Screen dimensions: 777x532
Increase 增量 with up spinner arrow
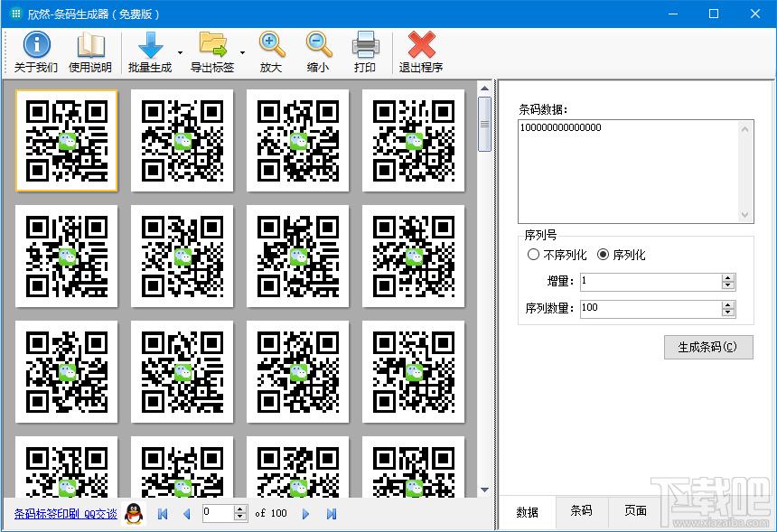pos(728,278)
